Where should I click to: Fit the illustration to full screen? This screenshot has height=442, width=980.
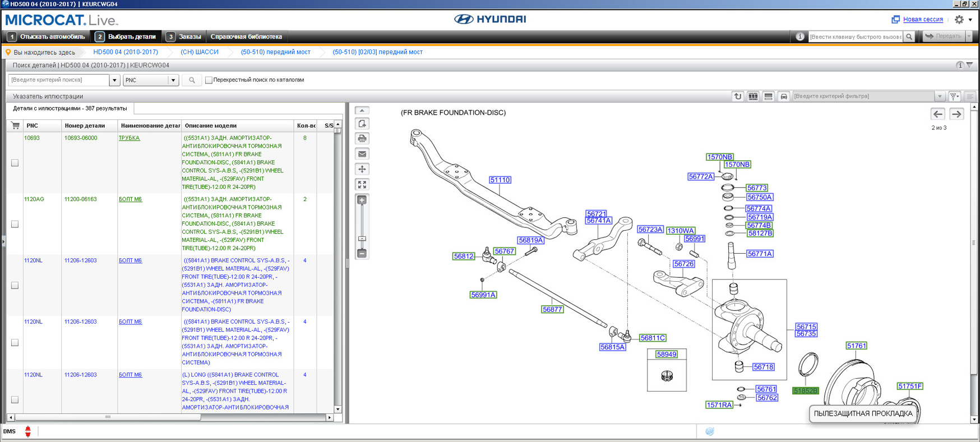pos(362,184)
